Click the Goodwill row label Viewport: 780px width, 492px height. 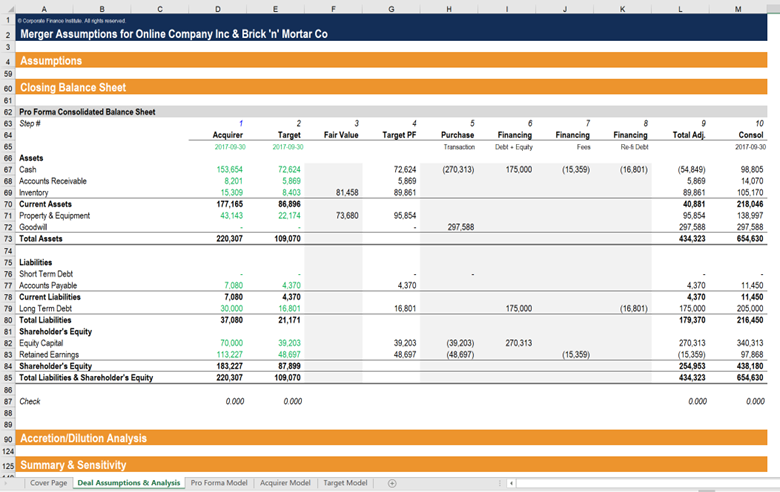click(33, 227)
